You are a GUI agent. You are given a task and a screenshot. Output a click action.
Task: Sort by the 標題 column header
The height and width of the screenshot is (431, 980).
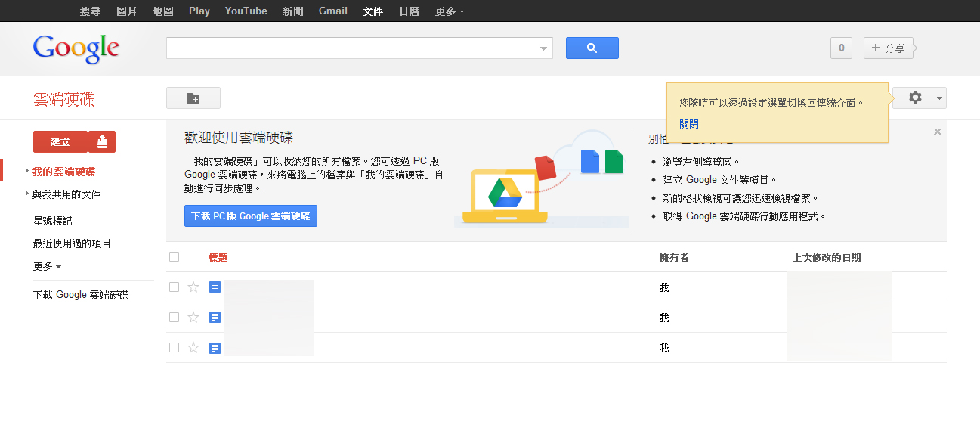tap(218, 257)
